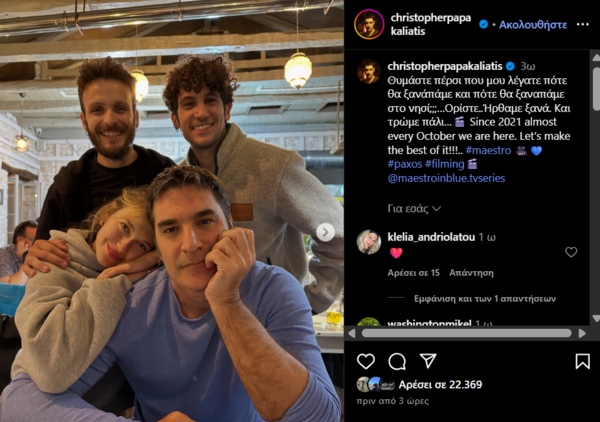Click the horizontal scrollbar thumb
The image size is (600, 422).
click(x=466, y=333)
